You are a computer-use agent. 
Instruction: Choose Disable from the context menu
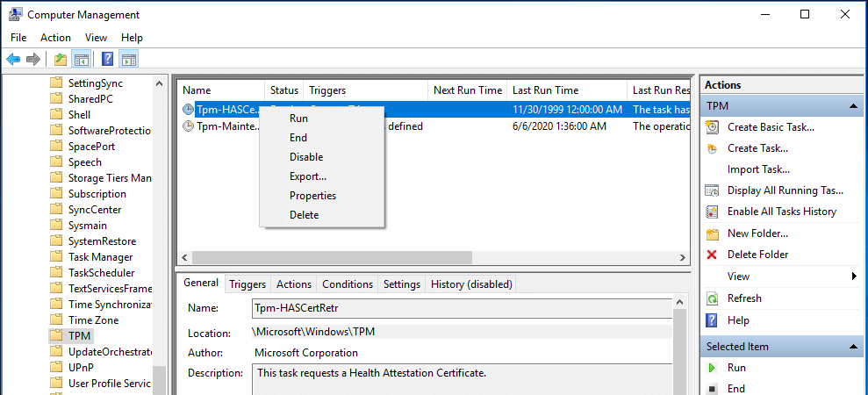[322, 157]
